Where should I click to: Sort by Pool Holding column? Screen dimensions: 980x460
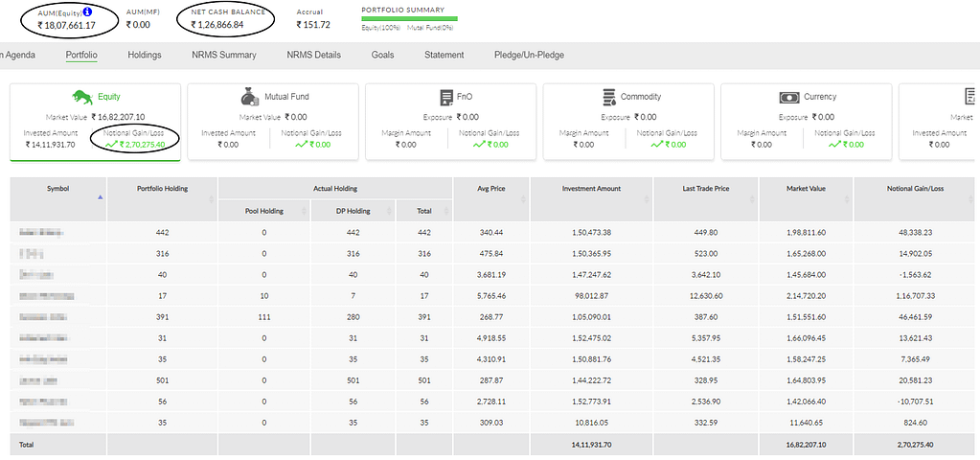[305, 211]
